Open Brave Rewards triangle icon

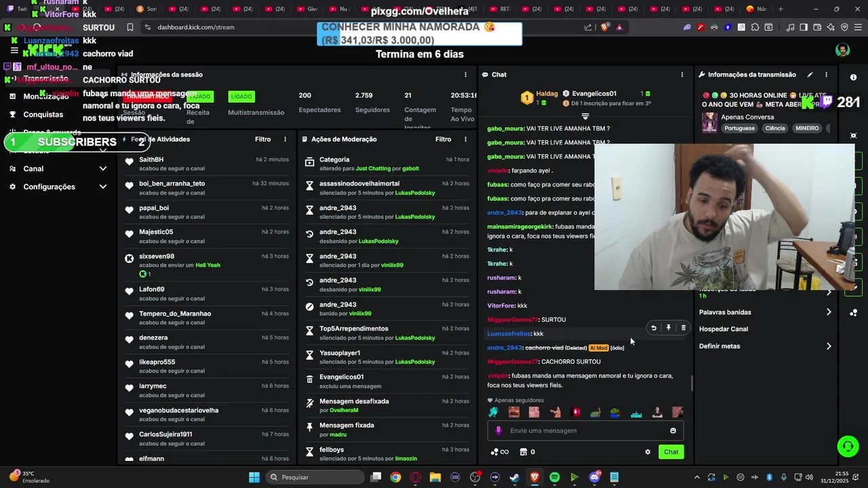pyautogui.click(x=619, y=27)
